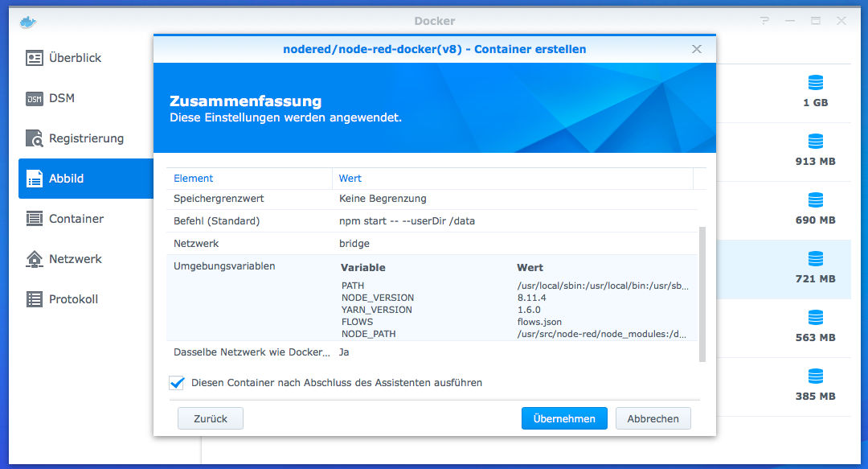Switch to the DSM section
868x469 pixels.
click(86, 98)
